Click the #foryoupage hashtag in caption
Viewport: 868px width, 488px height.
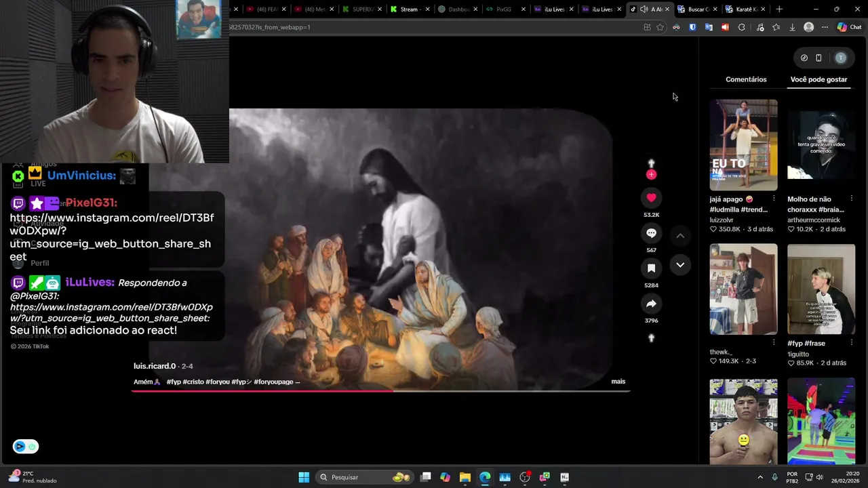tap(274, 382)
